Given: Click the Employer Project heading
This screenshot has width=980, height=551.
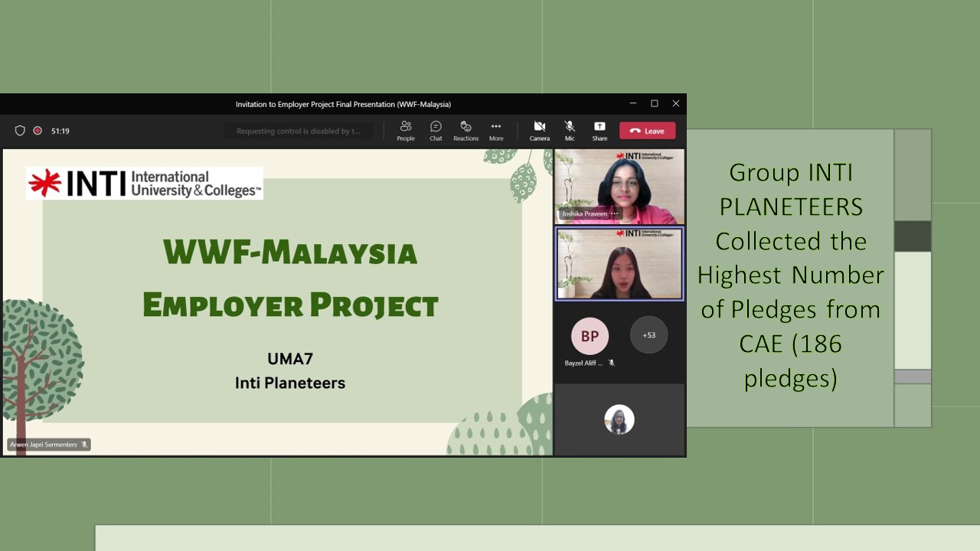Looking at the screenshot, I should (x=290, y=305).
